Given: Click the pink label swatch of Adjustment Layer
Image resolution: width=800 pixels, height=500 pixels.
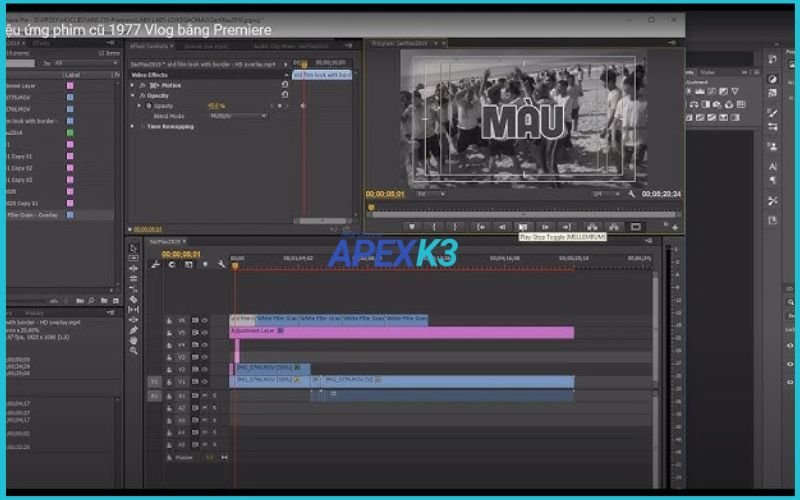Looking at the screenshot, I should (x=70, y=87).
